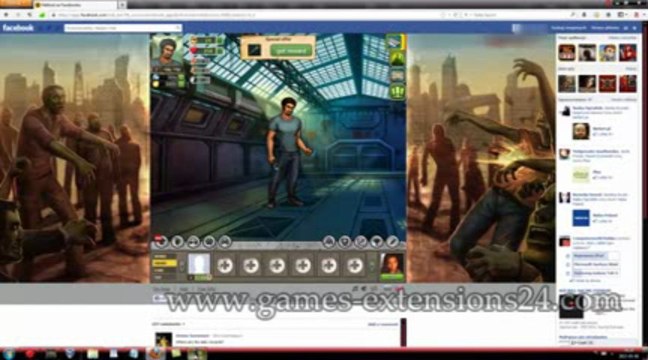Open the topmost map icon on game's right edge
This screenshot has height=360, width=648.
(396, 42)
